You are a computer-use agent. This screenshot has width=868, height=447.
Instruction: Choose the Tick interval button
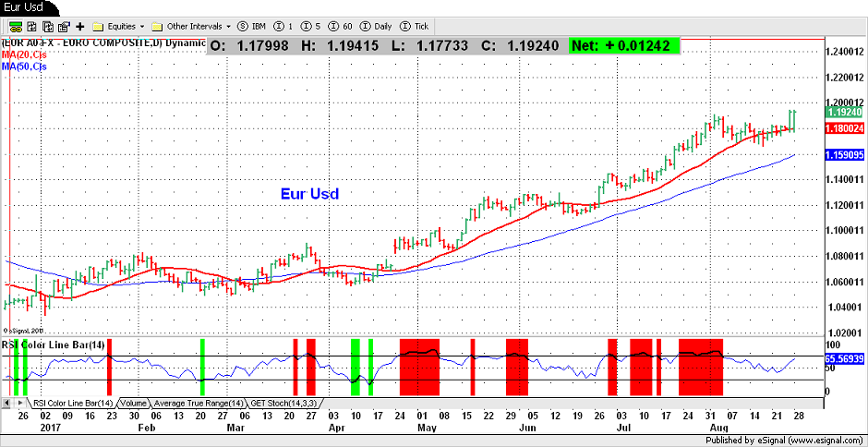[x=413, y=27]
